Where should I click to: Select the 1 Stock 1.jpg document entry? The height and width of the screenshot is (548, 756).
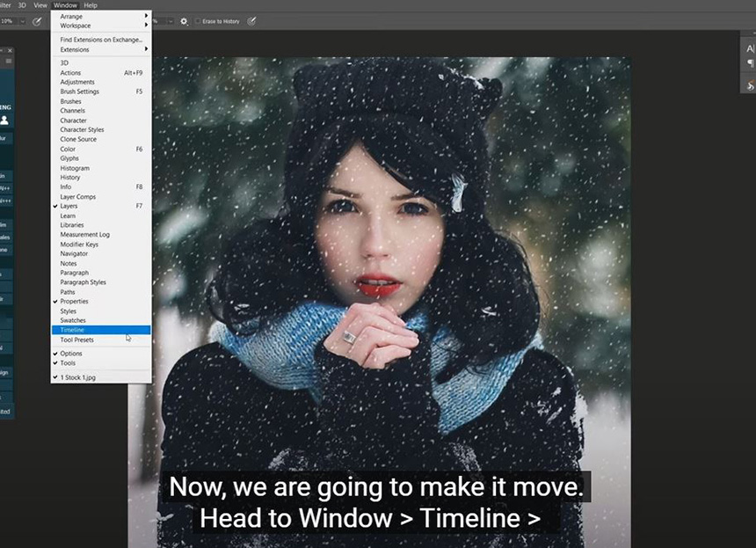(77, 376)
